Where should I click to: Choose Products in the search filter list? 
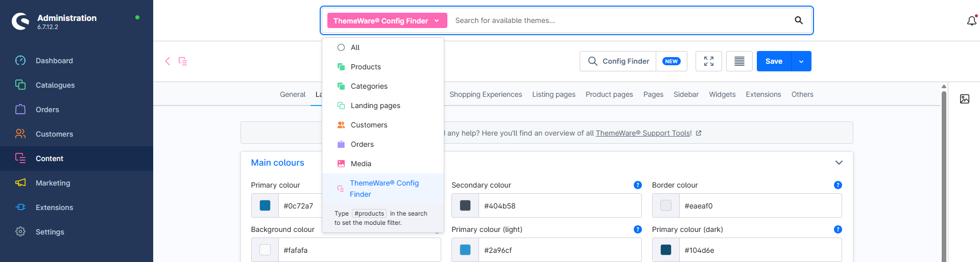(383, 67)
